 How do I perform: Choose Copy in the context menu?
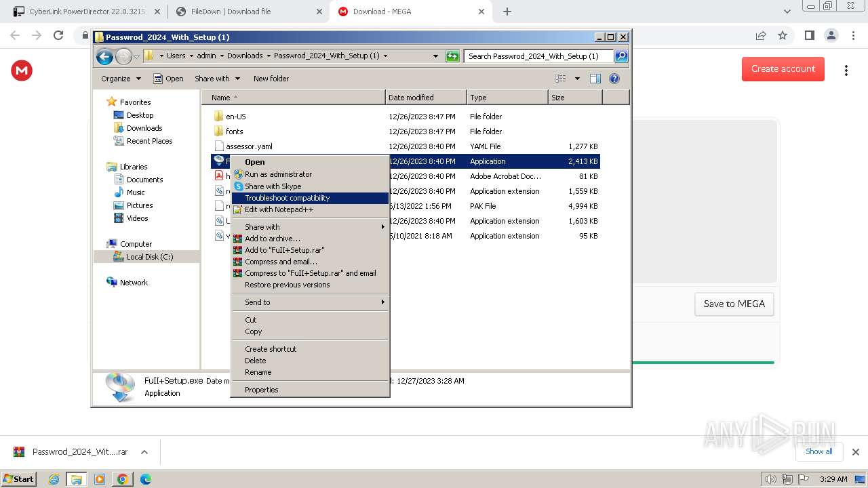(310, 331)
